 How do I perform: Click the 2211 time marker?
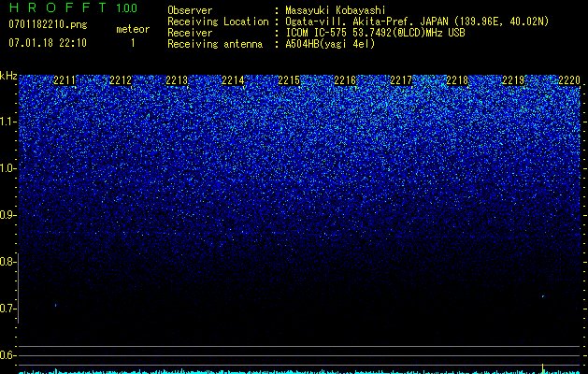tap(65, 80)
